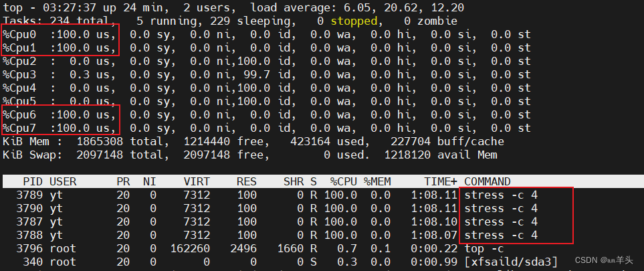This screenshot has width=644, height=271.
Task: Click the %Cpu4 label
Action: coord(19,88)
